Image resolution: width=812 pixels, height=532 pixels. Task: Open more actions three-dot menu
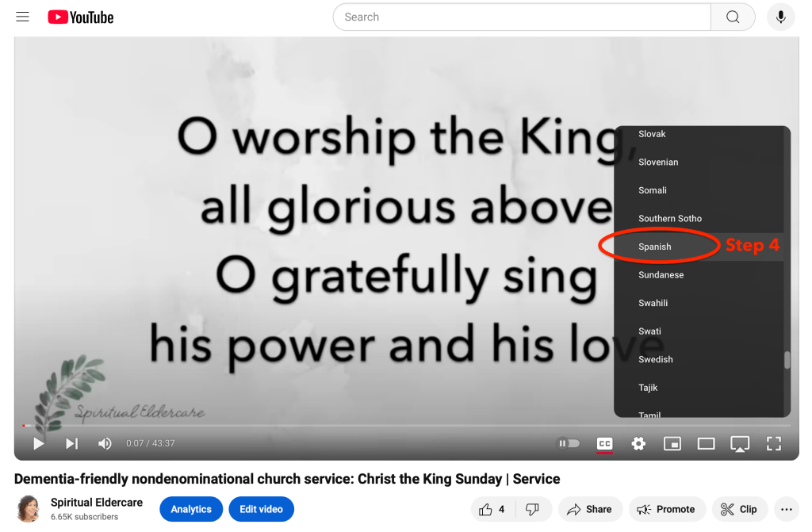pos(786,509)
